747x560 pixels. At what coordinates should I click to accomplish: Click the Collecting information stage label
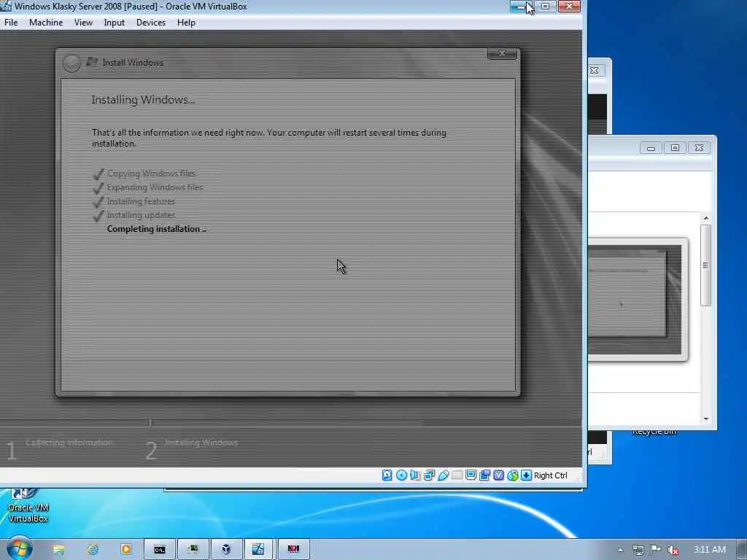[69, 443]
